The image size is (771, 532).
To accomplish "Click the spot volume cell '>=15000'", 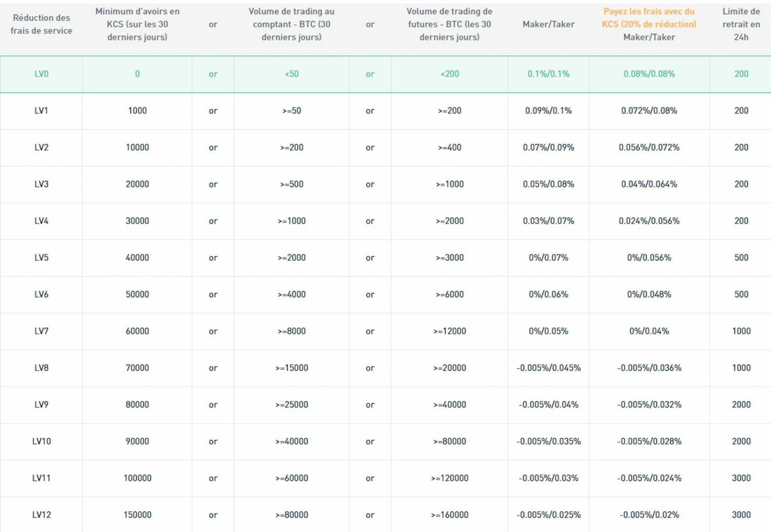I will coord(292,367).
